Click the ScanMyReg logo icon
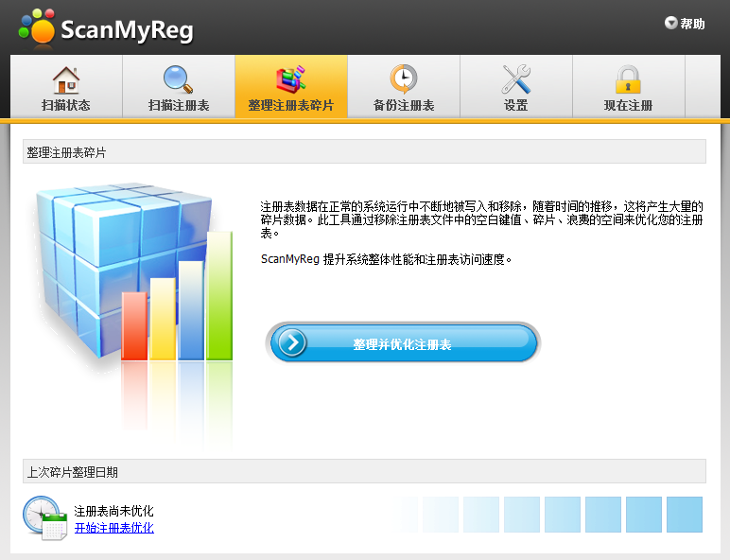 click(37, 26)
